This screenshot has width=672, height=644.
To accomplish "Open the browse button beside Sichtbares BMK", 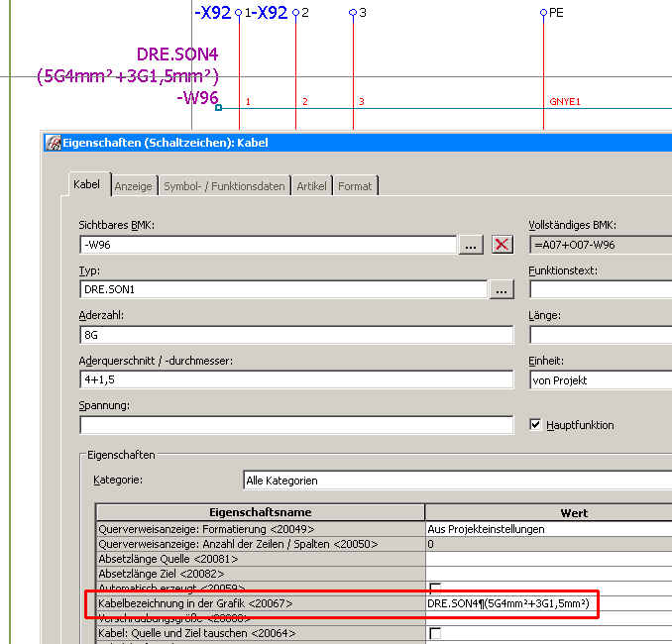I will (471, 245).
